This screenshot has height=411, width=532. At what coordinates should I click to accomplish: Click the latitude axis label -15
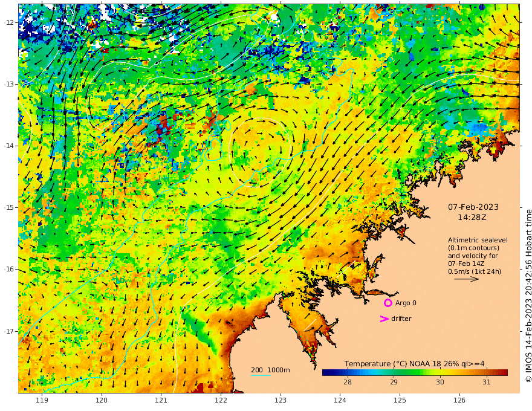tap(9, 207)
